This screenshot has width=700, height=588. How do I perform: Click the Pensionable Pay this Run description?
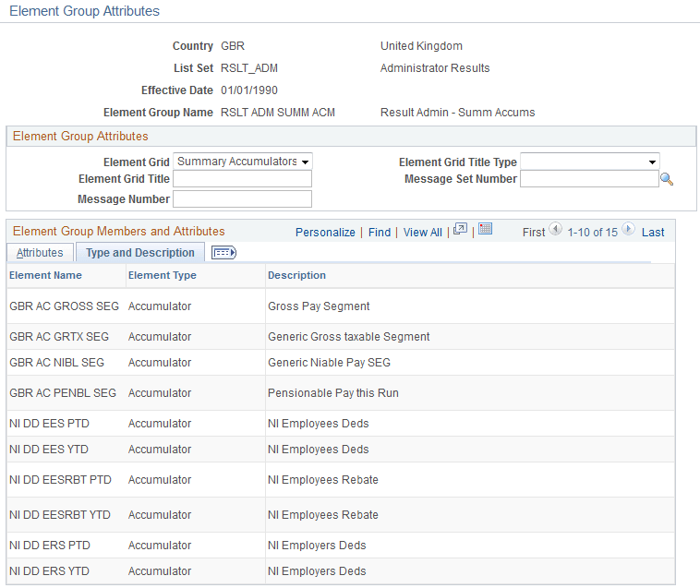tap(333, 392)
